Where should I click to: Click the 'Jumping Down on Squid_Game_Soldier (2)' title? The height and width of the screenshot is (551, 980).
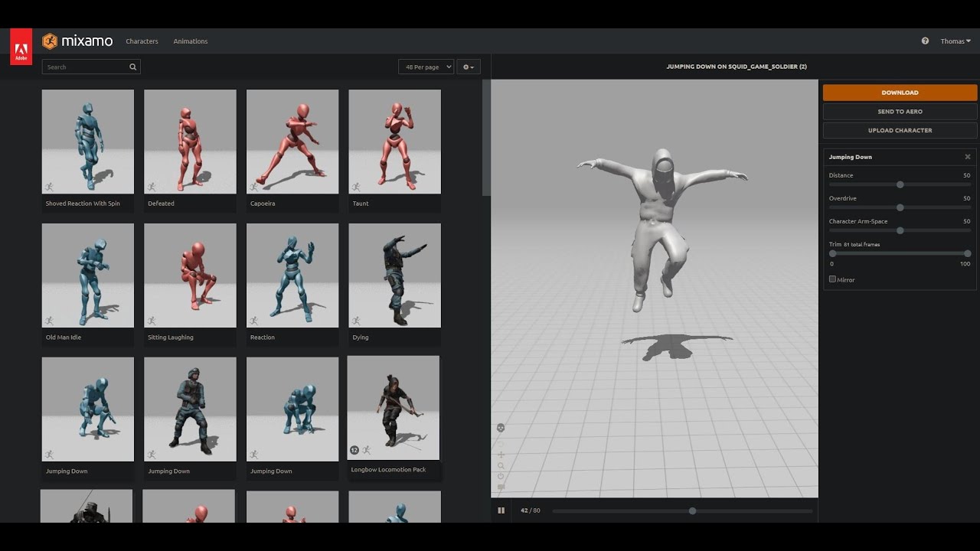point(737,67)
